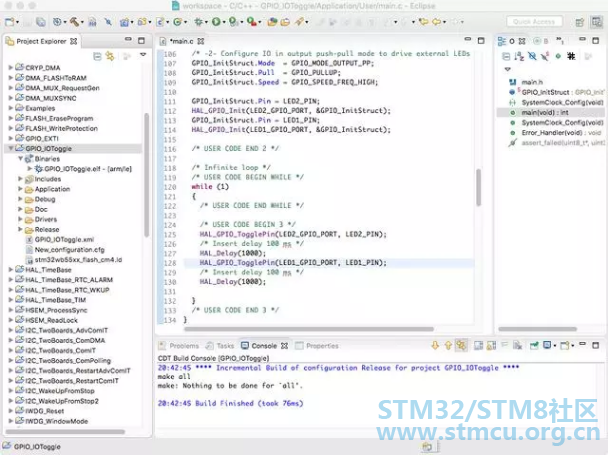Select the Project Explorer tab
The width and height of the screenshot is (609, 455).
(x=41, y=41)
